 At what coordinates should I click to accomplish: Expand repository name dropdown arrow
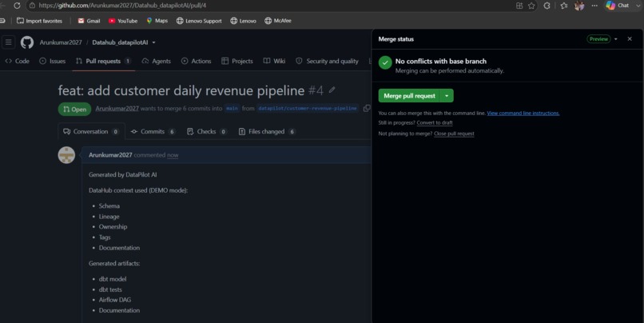click(153, 42)
